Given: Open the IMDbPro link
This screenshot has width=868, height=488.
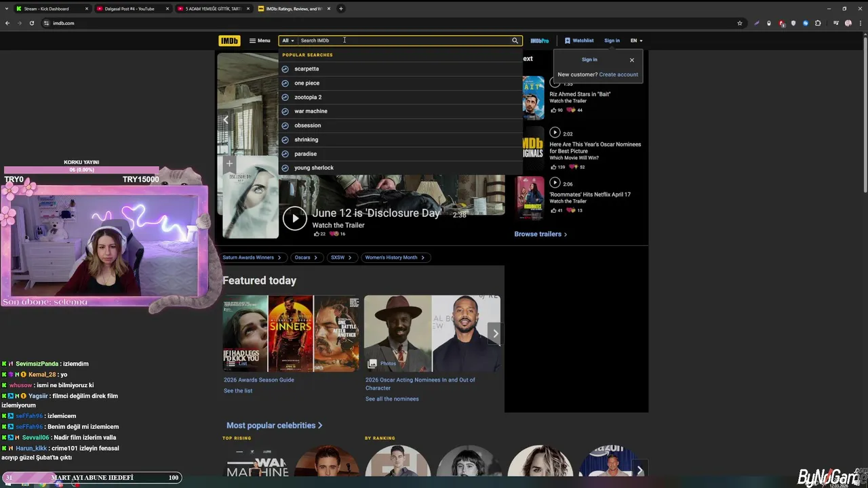Looking at the screenshot, I should tap(540, 41).
